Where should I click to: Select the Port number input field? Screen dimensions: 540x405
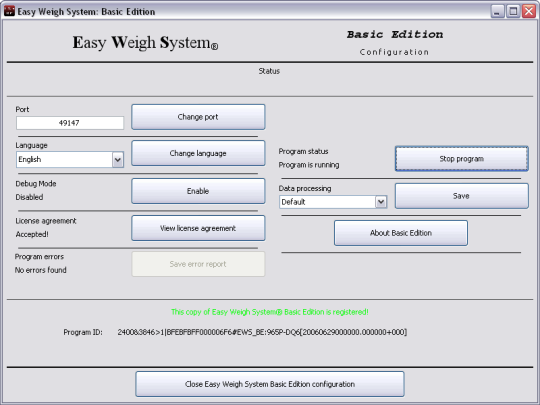tap(70, 123)
